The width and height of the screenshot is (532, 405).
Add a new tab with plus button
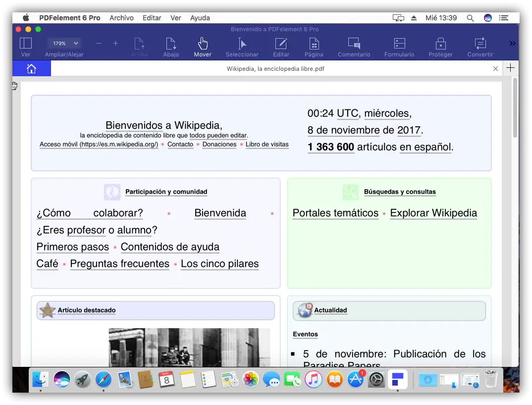tap(510, 68)
